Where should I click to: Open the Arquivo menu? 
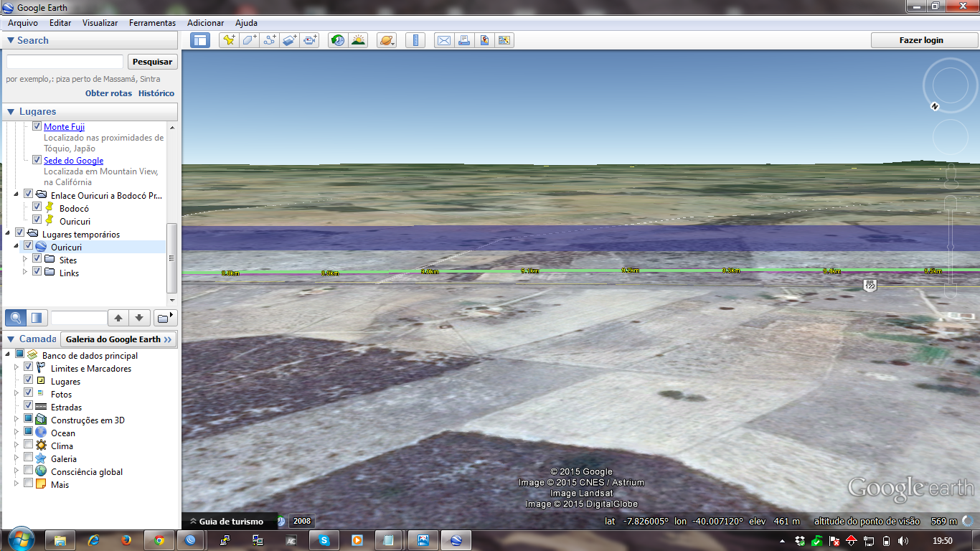23,23
